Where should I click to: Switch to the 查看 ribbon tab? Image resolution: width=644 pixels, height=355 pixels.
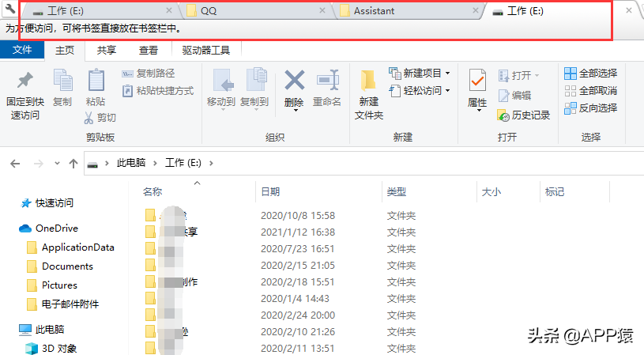[149, 50]
